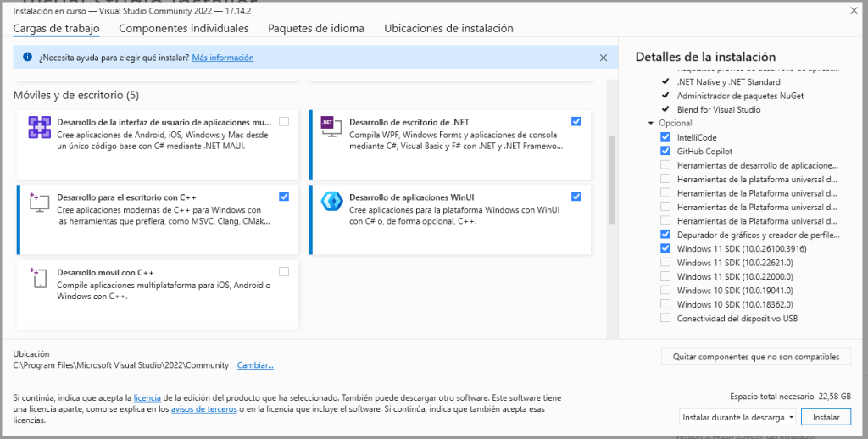
Task: Click the WinUI application development icon
Action: point(331,203)
